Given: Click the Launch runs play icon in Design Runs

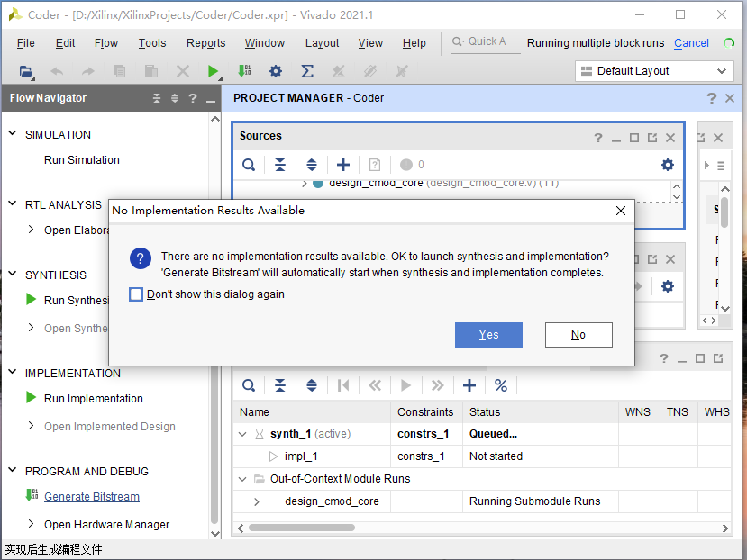Looking at the screenshot, I should point(405,385).
